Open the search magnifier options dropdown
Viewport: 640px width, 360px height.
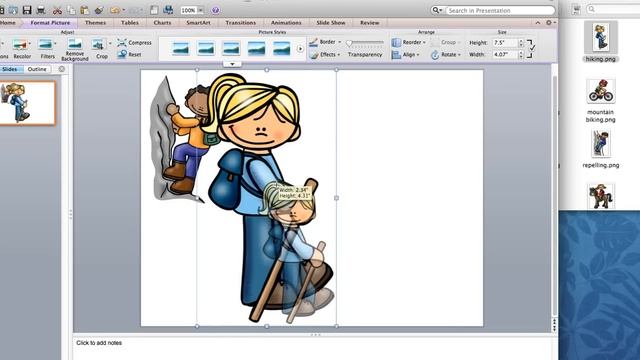point(438,10)
